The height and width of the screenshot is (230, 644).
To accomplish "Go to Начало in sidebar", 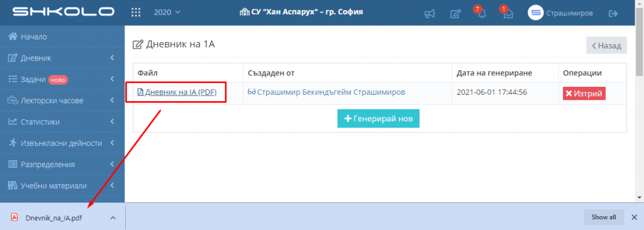I will pos(62,36).
